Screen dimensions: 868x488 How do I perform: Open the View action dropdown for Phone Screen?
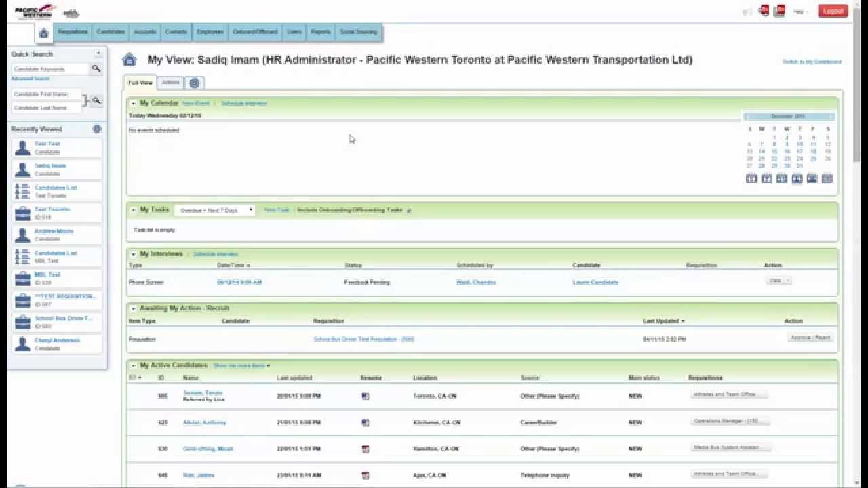778,281
